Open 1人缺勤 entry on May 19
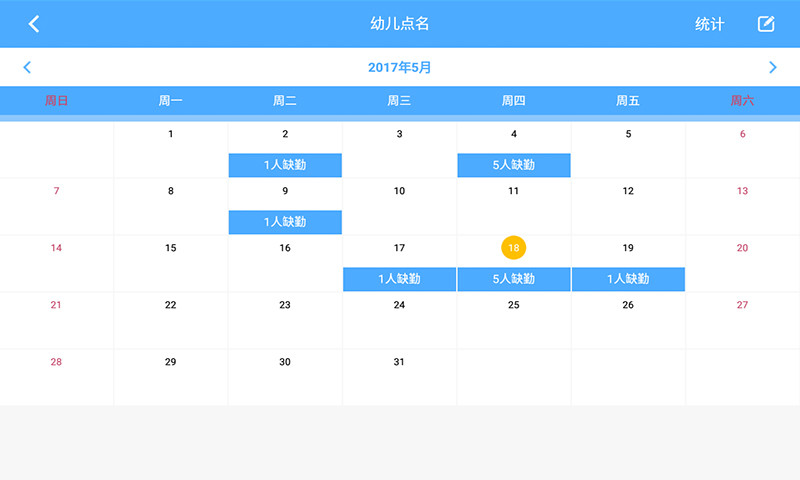 pos(628,279)
